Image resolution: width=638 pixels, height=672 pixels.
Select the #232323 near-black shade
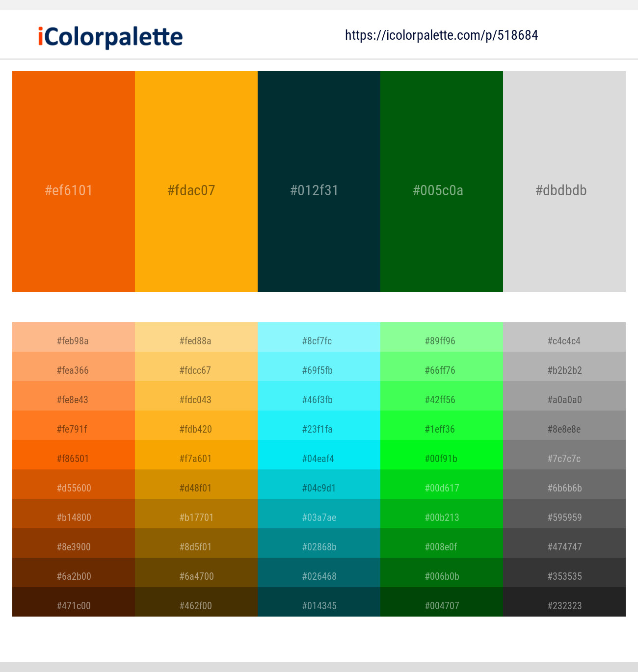(564, 602)
